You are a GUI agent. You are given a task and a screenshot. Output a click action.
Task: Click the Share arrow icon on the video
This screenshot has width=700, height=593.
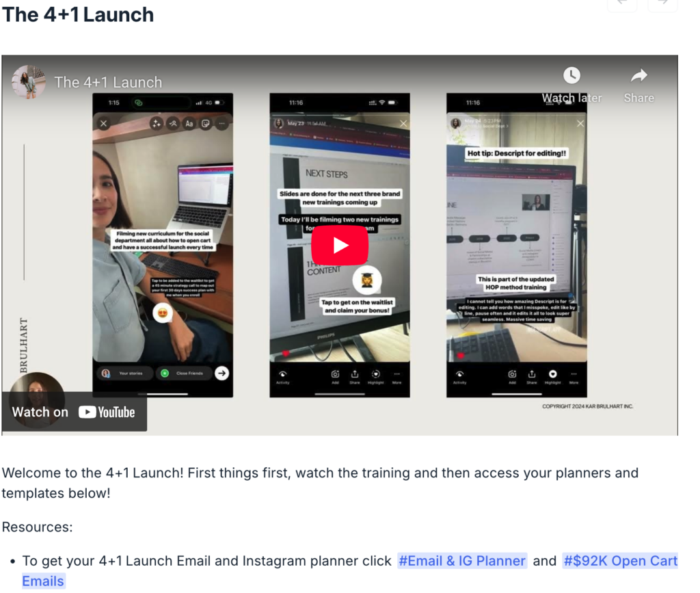pos(639,75)
